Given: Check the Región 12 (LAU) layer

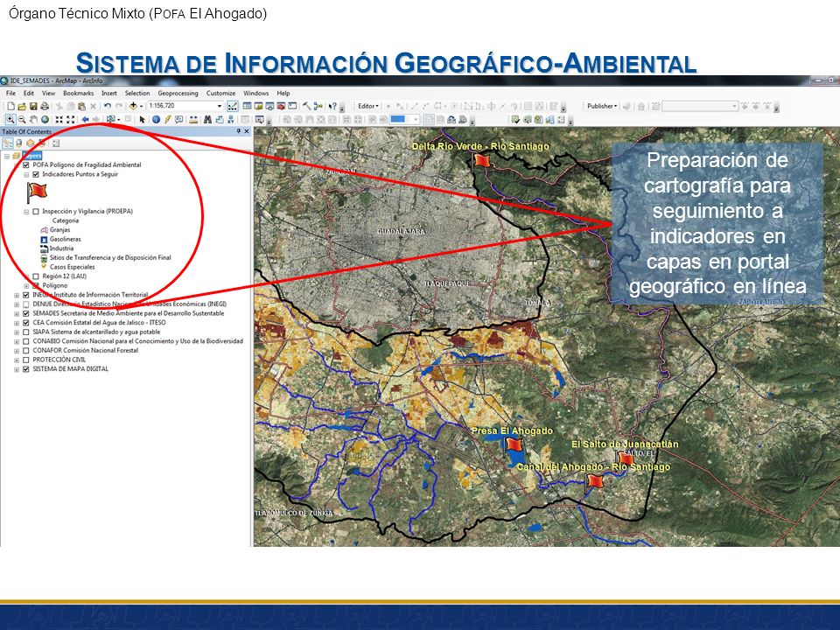Looking at the screenshot, I should pyautogui.click(x=35, y=276).
